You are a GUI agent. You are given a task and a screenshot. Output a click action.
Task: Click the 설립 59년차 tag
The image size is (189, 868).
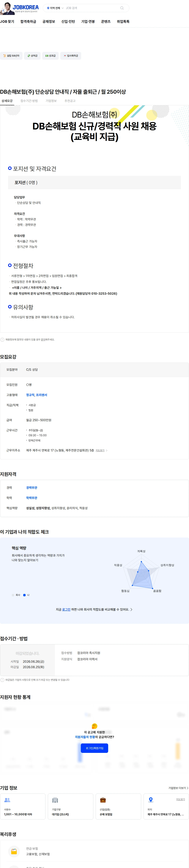(x=11, y=56)
